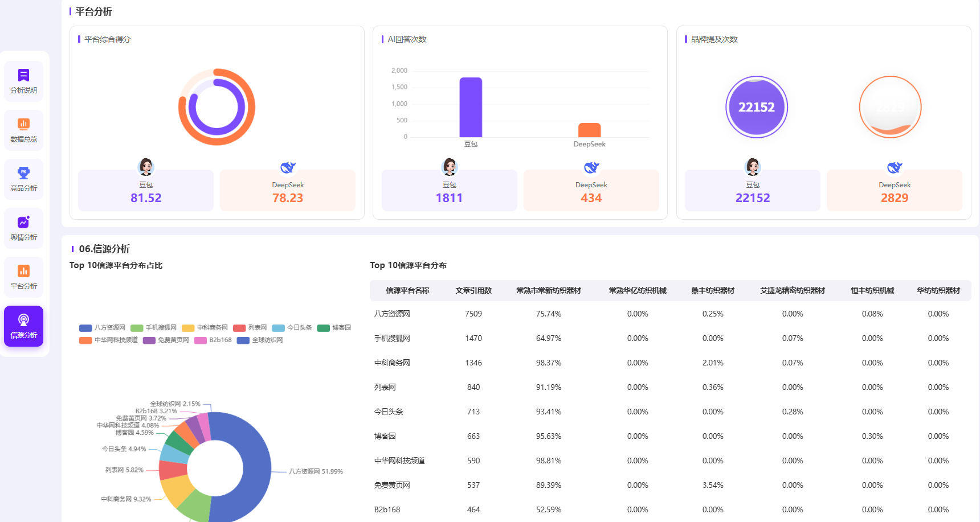Click the 98.81% cell in the table
The width and height of the screenshot is (980, 522).
pyautogui.click(x=549, y=461)
